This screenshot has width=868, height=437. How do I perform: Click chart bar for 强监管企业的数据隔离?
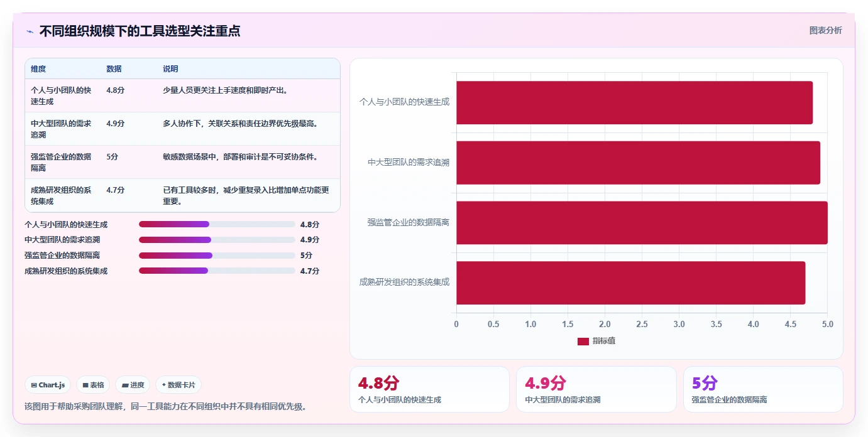click(642, 223)
